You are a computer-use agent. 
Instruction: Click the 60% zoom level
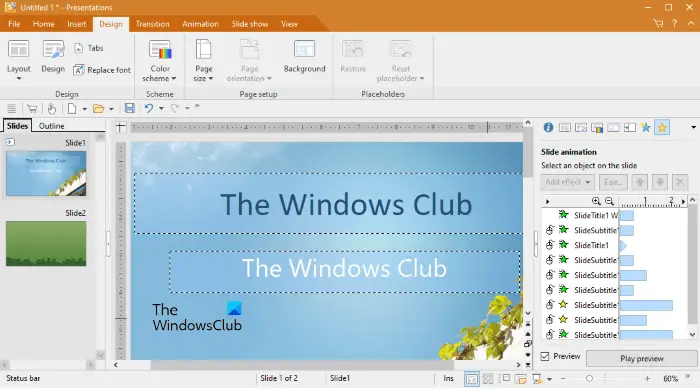tap(671, 379)
